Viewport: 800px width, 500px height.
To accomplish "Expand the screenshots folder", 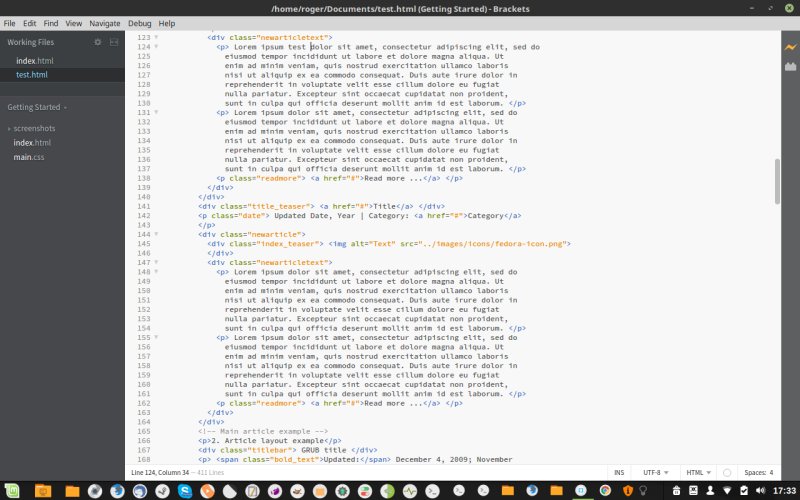I will (34, 129).
